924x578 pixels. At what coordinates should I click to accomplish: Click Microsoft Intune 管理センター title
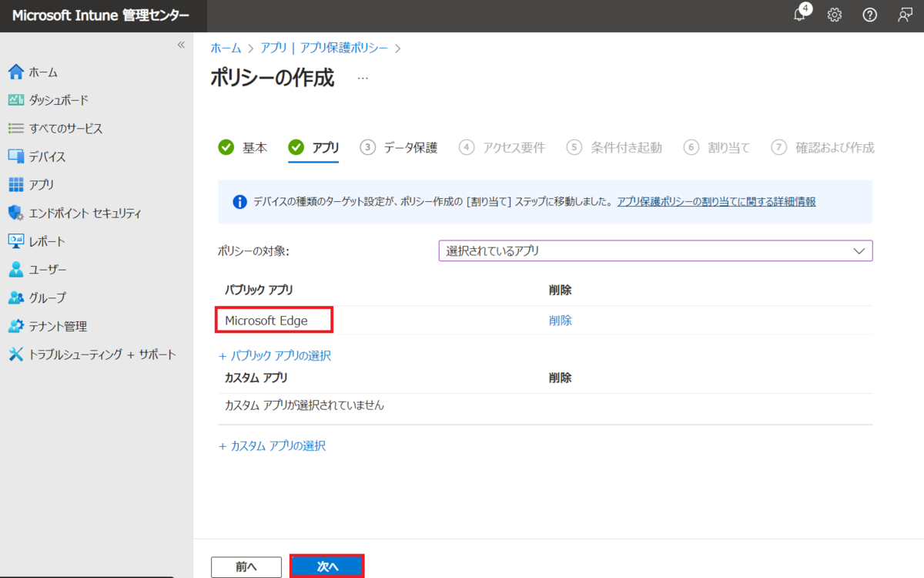click(100, 16)
